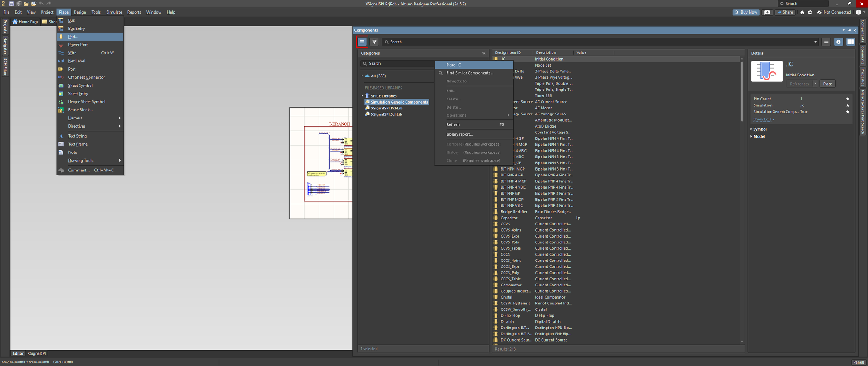Open settings via the gear icon

(x=810, y=12)
